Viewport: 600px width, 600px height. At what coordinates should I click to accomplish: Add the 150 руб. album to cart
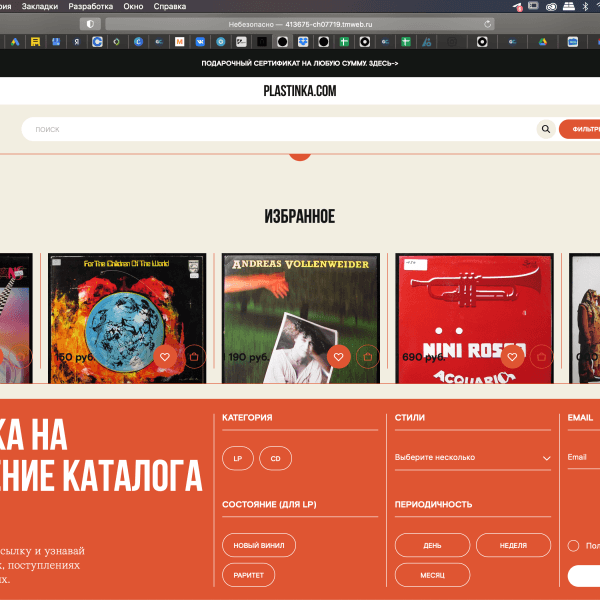click(x=194, y=356)
